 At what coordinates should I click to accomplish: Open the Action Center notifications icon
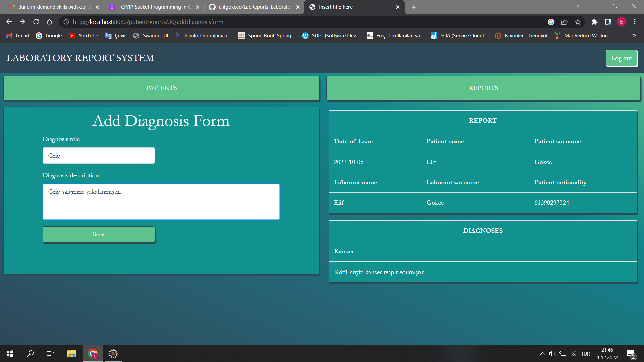pos(631,354)
